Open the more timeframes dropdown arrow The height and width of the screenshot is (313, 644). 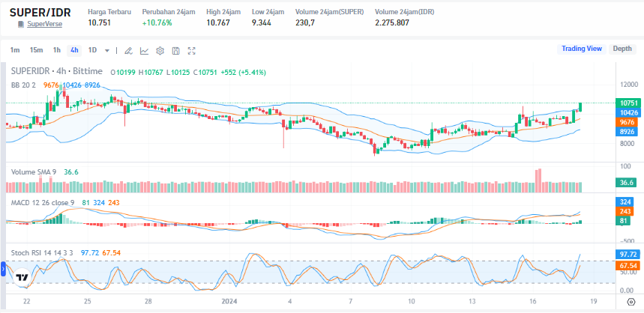tap(107, 51)
